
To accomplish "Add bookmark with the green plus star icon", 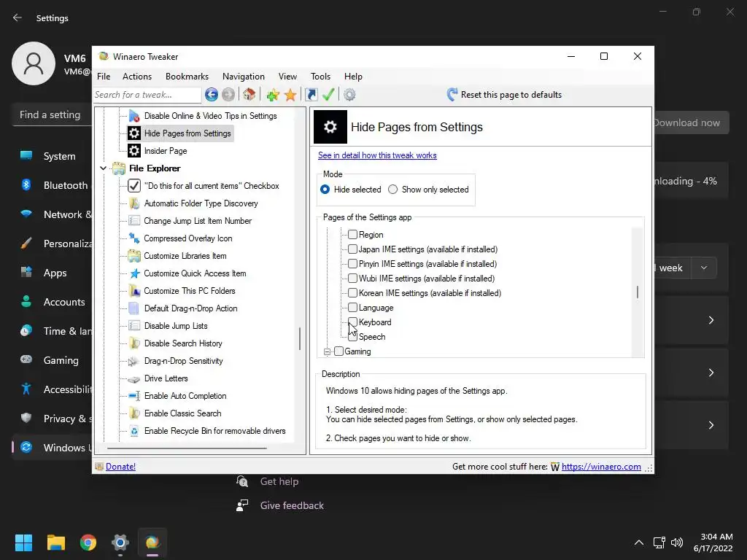I will pyautogui.click(x=273, y=95).
